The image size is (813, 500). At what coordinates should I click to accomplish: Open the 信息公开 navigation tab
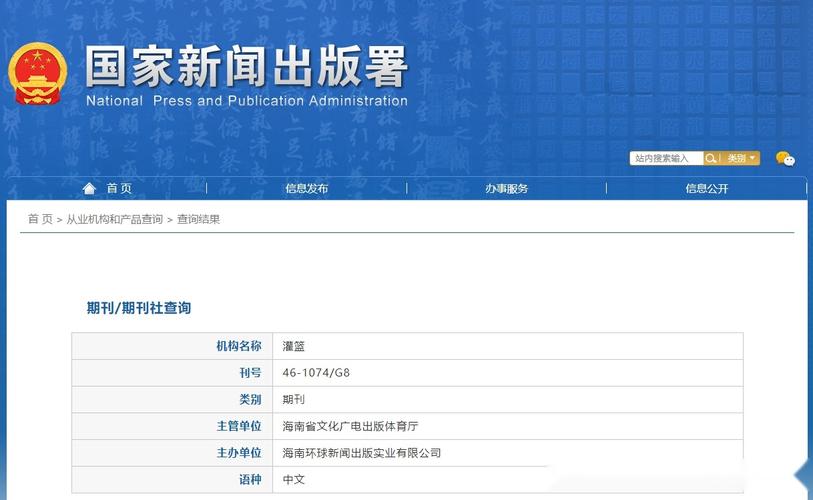pos(707,188)
